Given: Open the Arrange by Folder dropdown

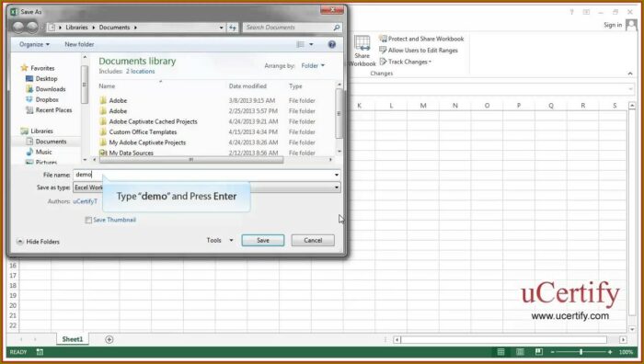Looking at the screenshot, I should [x=313, y=65].
